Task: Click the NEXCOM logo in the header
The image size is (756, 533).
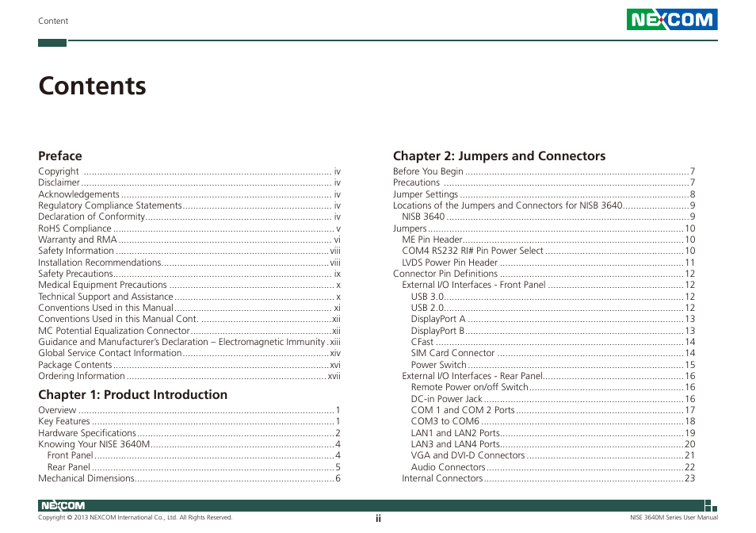Action: [672, 19]
